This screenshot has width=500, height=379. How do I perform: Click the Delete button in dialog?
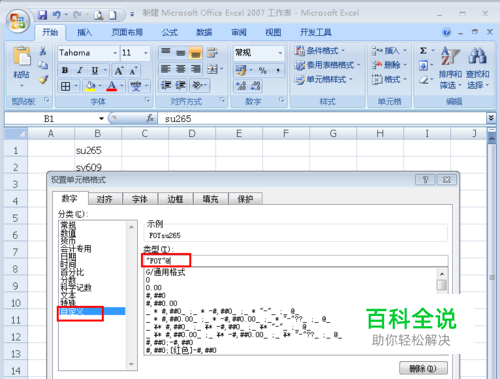[423, 368]
